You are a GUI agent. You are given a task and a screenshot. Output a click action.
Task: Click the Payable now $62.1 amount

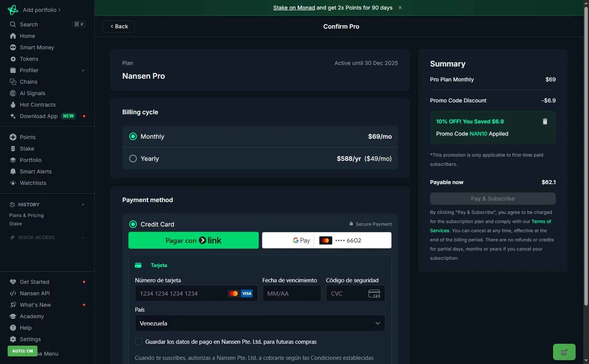coord(548,182)
